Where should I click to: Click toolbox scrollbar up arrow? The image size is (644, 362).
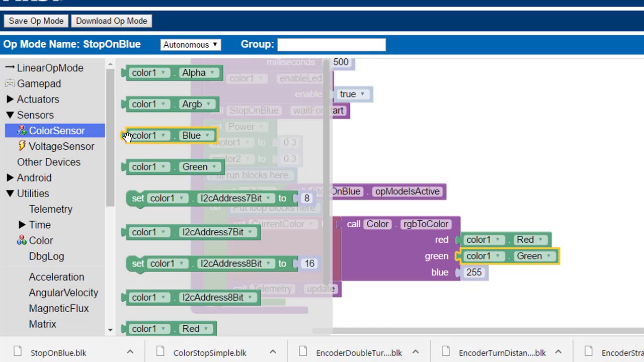(x=110, y=64)
